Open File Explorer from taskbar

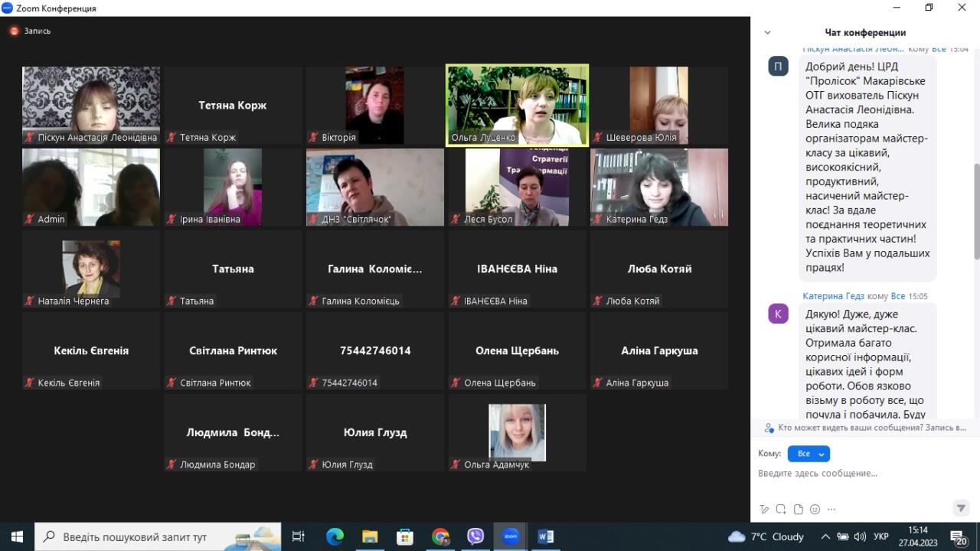pos(370,536)
